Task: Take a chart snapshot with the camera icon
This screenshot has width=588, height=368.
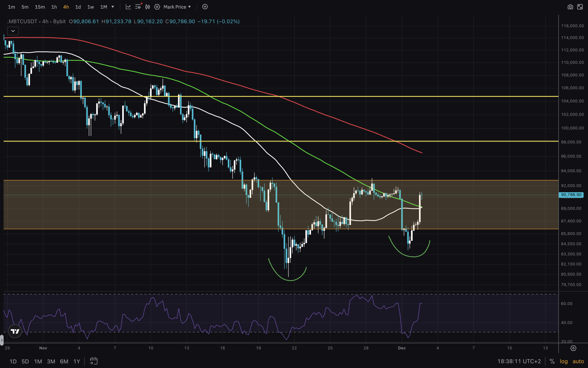Action: click(570, 7)
